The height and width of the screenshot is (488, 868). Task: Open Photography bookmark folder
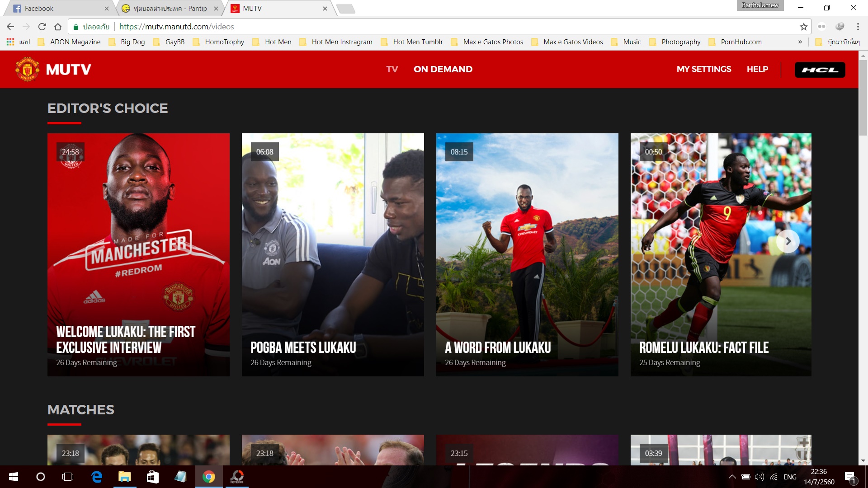pos(675,42)
